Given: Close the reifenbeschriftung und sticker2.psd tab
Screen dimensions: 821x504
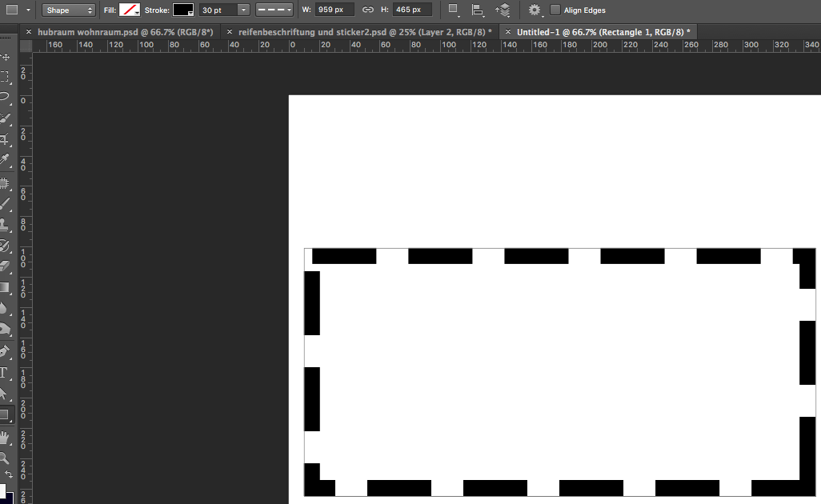Looking at the screenshot, I should pos(230,32).
